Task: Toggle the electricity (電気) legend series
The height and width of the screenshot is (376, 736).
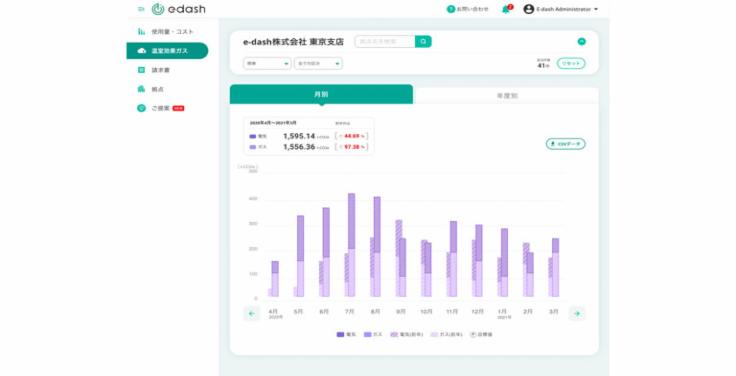Action: [x=346, y=334]
